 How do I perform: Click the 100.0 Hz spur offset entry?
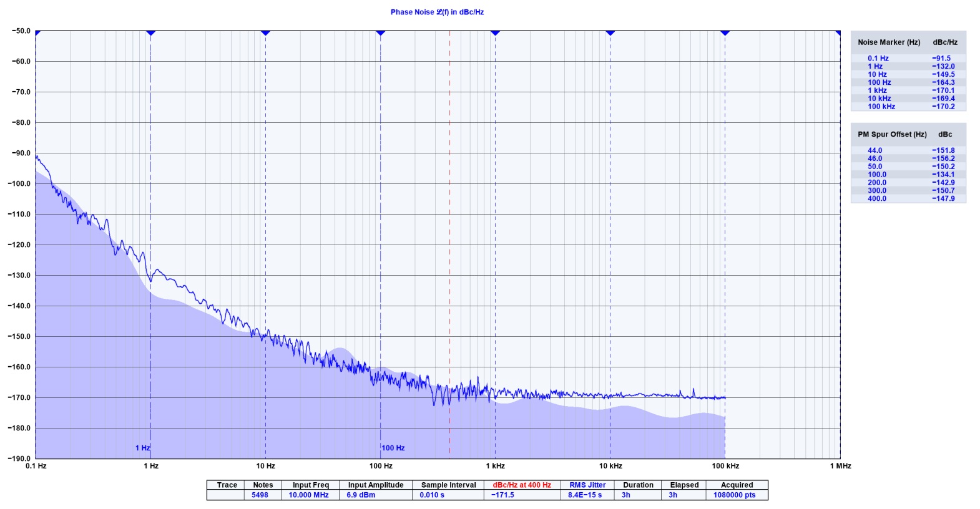tap(876, 175)
